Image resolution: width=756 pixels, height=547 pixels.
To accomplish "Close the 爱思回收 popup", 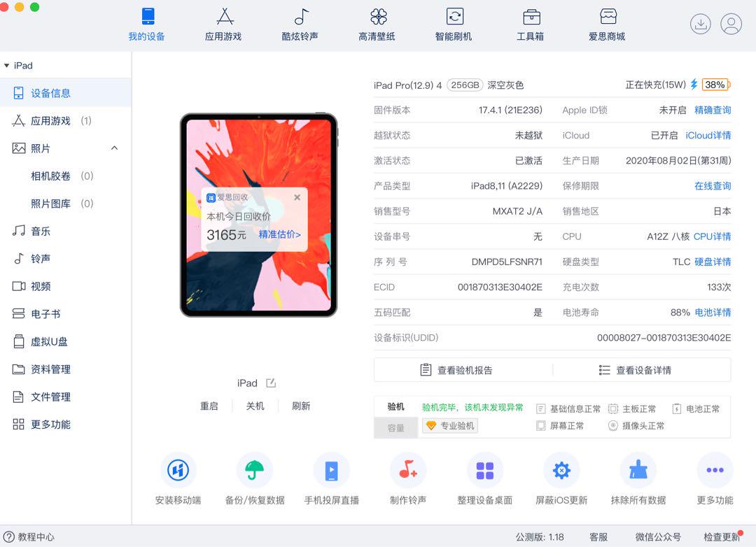I will pyautogui.click(x=297, y=197).
